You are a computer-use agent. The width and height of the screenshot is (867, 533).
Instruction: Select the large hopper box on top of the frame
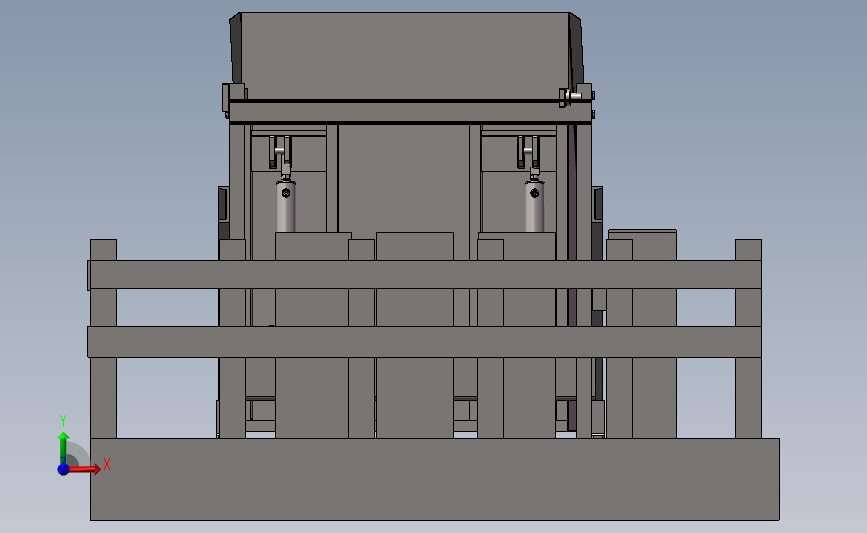tap(405, 56)
